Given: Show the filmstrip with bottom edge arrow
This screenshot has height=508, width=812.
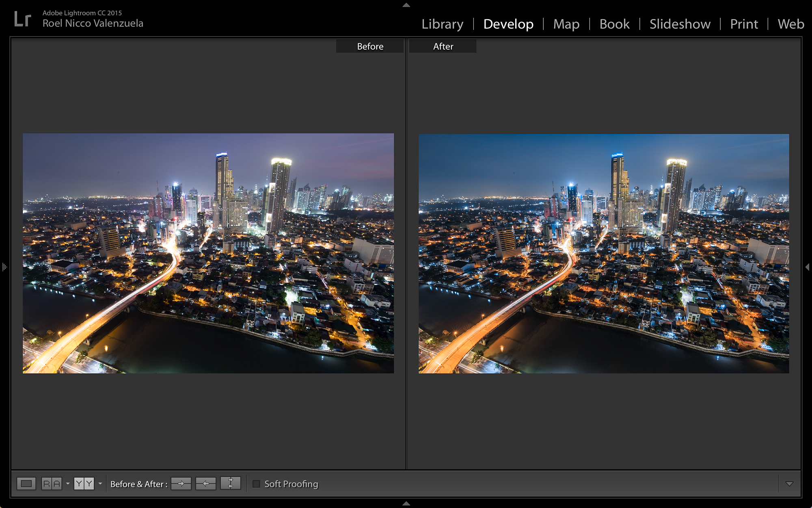Looking at the screenshot, I should (406, 504).
